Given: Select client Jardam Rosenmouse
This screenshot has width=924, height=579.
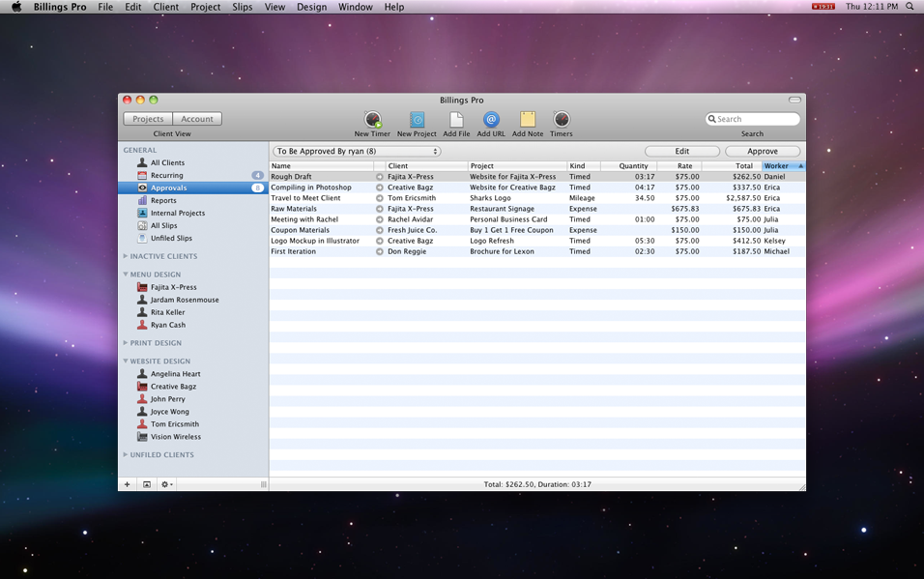Looking at the screenshot, I should [x=185, y=300].
